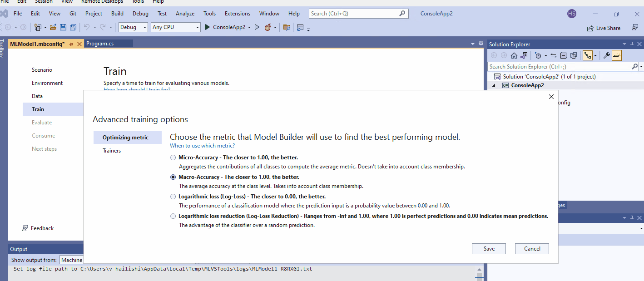644x281 pixels.
Task: Sync Solution Explorer with active document
Action: click(553, 55)
